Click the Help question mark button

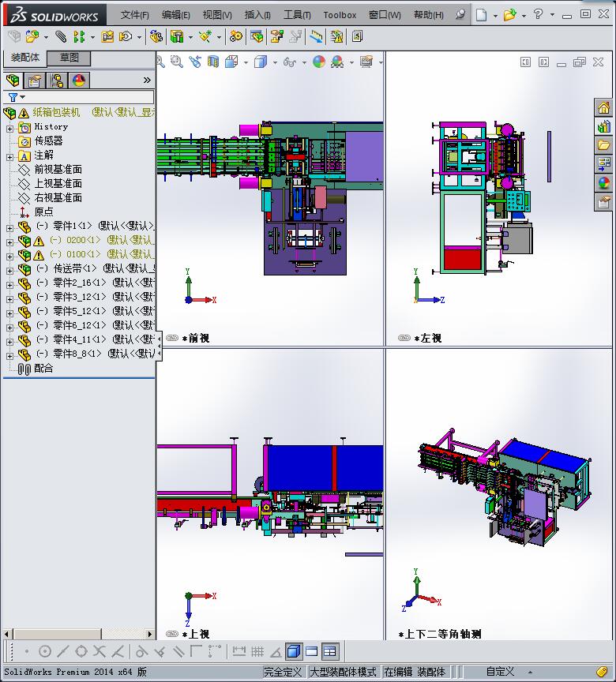point(538,14)
